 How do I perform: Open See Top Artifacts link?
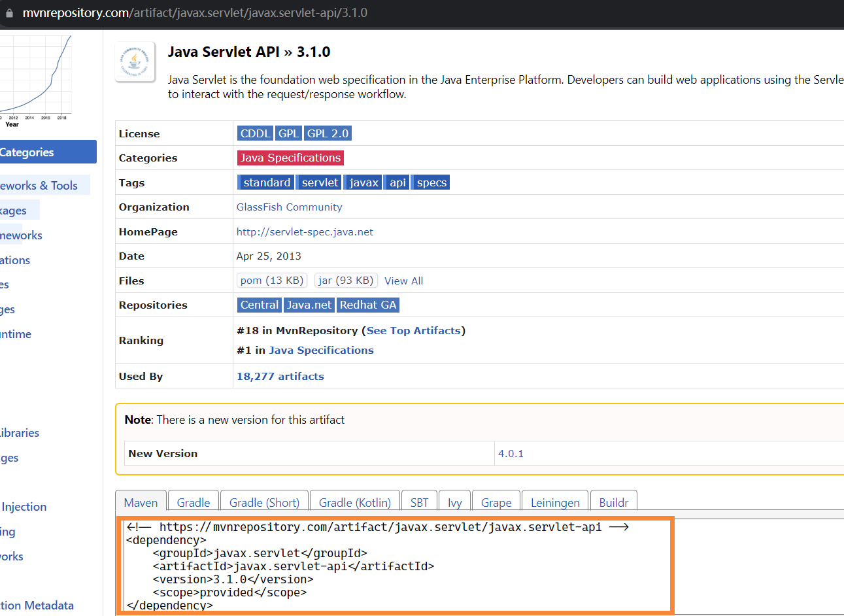(x=413, y=331)
